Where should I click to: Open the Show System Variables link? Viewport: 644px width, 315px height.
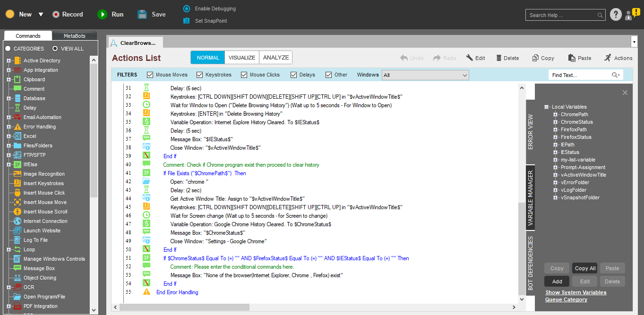(x=575, y=292)
